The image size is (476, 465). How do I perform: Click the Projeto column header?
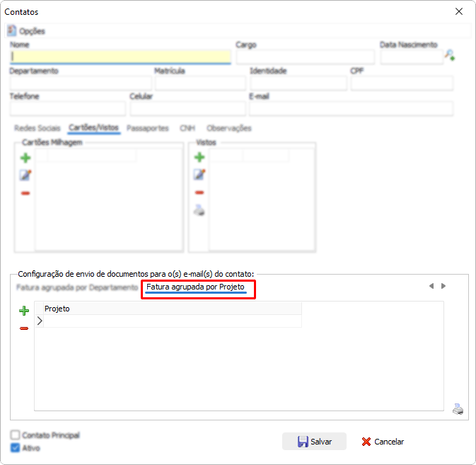(173, 309)
